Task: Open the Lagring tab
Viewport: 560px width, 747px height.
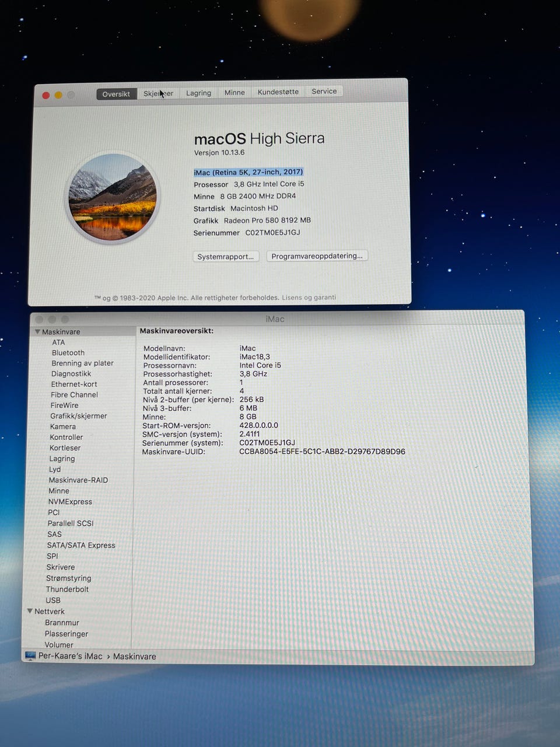Action: coord(198,93)
